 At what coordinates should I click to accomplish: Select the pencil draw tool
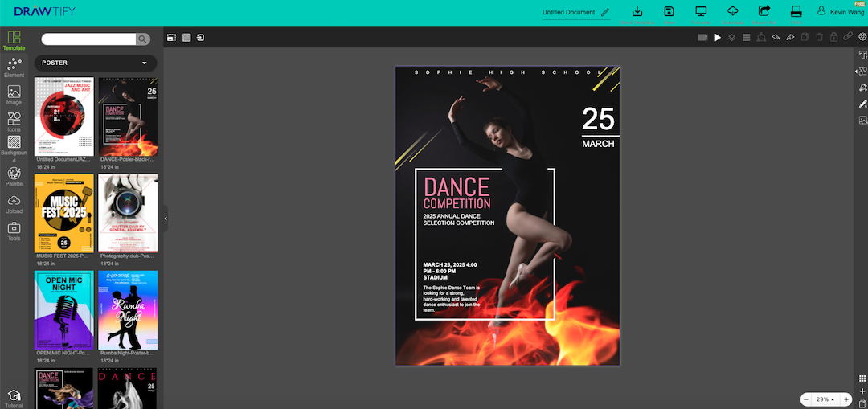(x=862, y=104)
